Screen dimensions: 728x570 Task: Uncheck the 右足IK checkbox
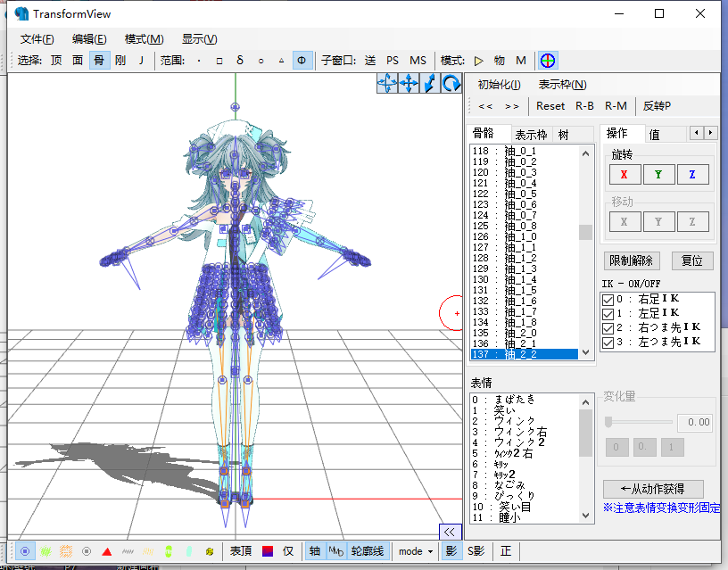(608, 300)
